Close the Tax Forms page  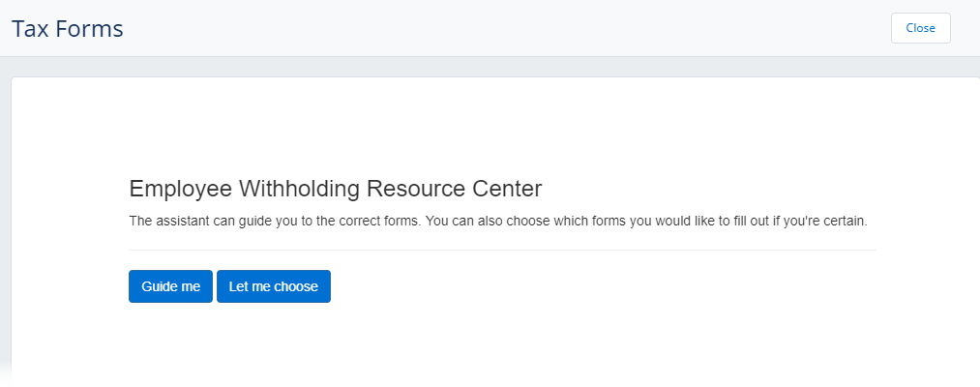point(920,28)
